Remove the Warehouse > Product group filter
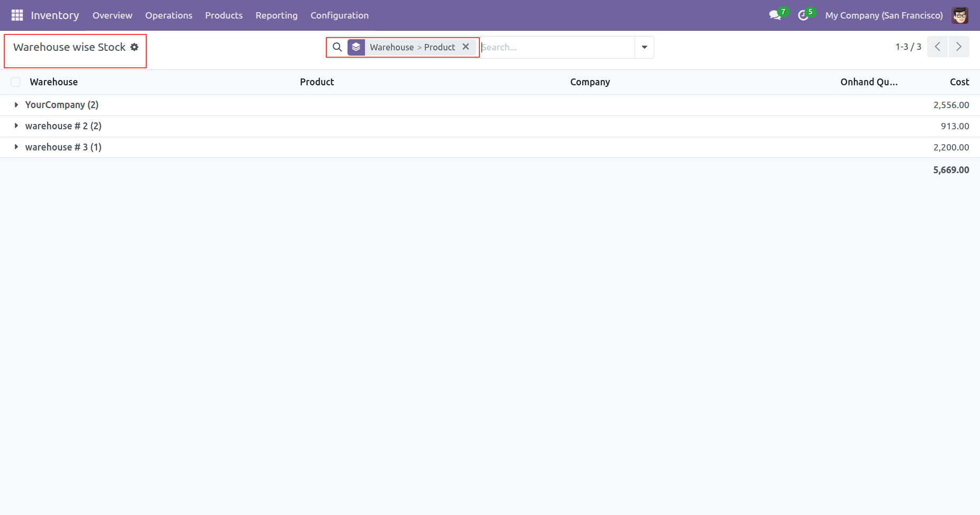 click(x=466, y=47)
